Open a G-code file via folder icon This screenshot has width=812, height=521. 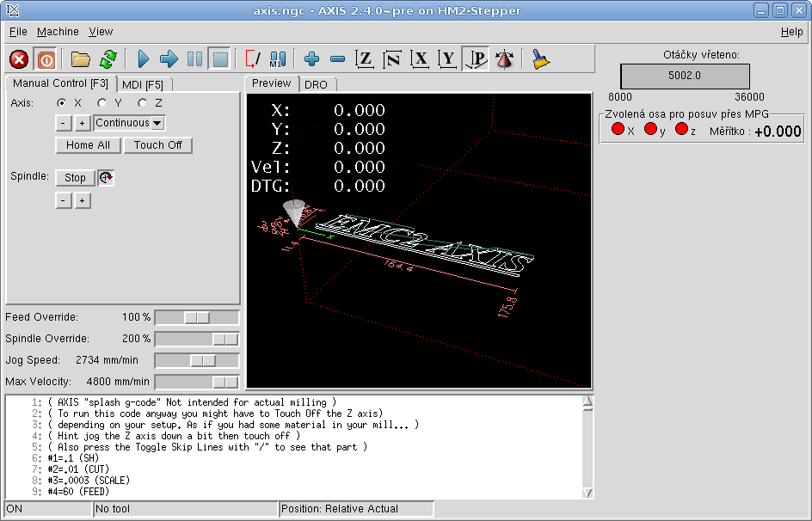pos(81,59)
